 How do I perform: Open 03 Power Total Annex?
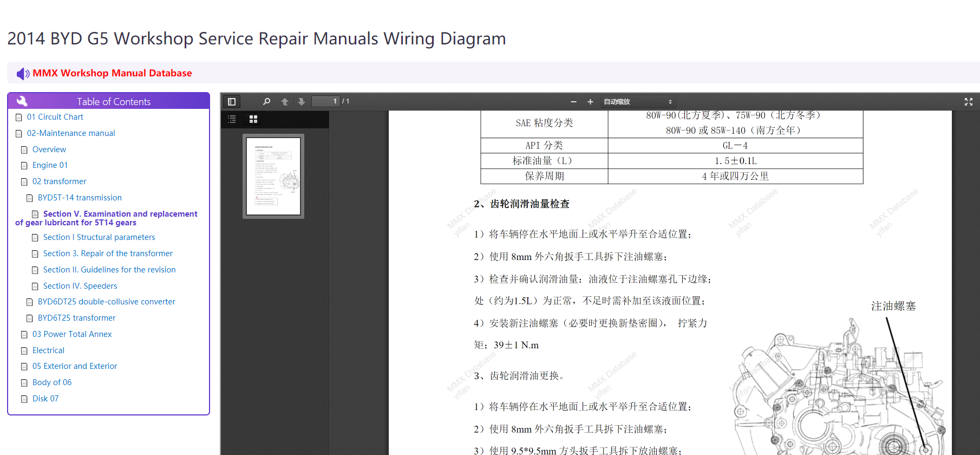(72, 334)
